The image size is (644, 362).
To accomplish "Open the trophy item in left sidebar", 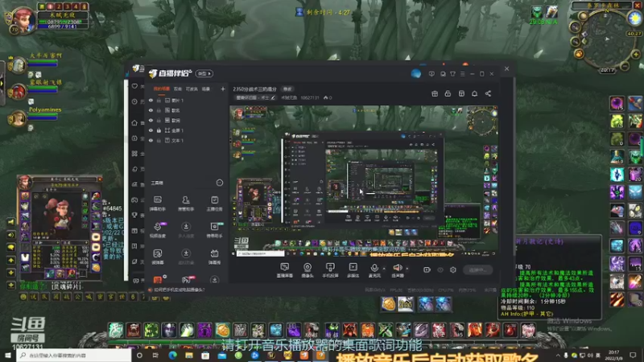I will 134,215.
